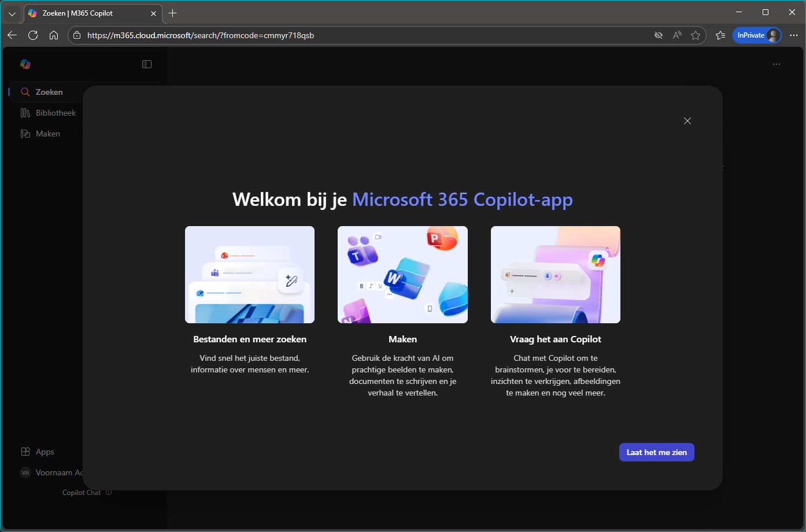Open Edge settings and more menu
The image size is (806, 532).
pyautogui.click(x=794, y=35)
